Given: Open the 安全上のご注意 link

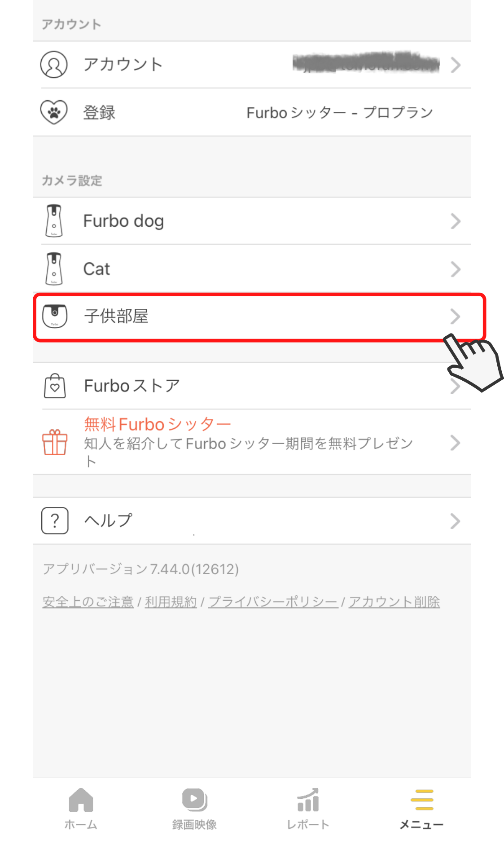Looking at the screenshot, I should [88, 602].
